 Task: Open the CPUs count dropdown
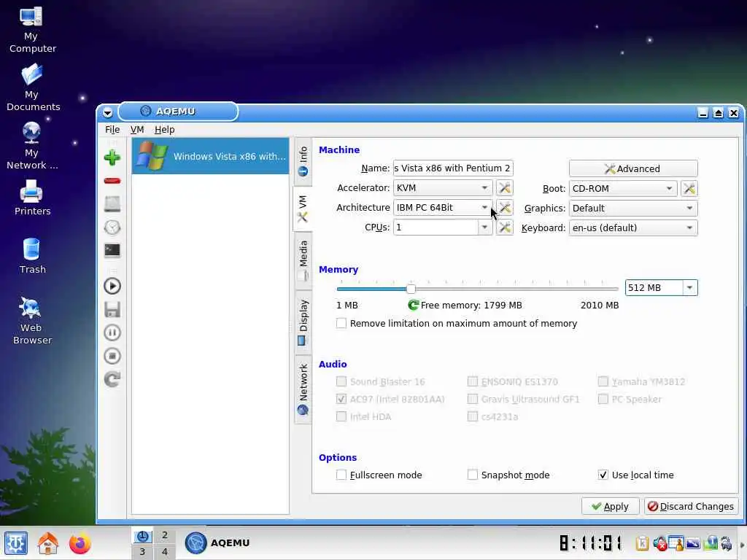[x=484, y=227]
